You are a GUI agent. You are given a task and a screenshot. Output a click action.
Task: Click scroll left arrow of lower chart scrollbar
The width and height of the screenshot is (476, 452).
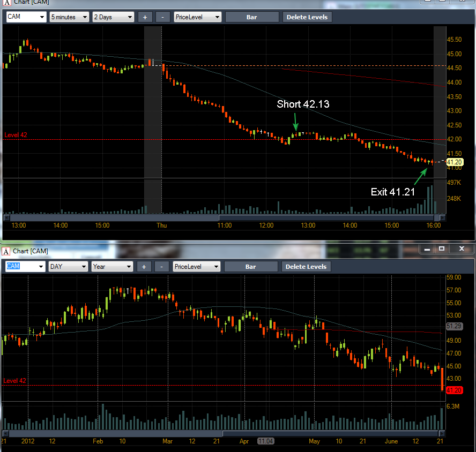[5, 433]
